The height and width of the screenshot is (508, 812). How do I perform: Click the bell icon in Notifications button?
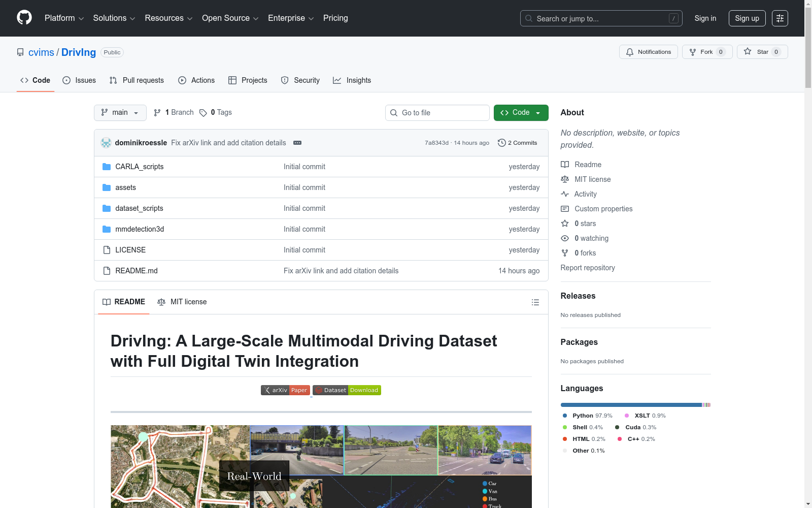[x=630, y=52]
